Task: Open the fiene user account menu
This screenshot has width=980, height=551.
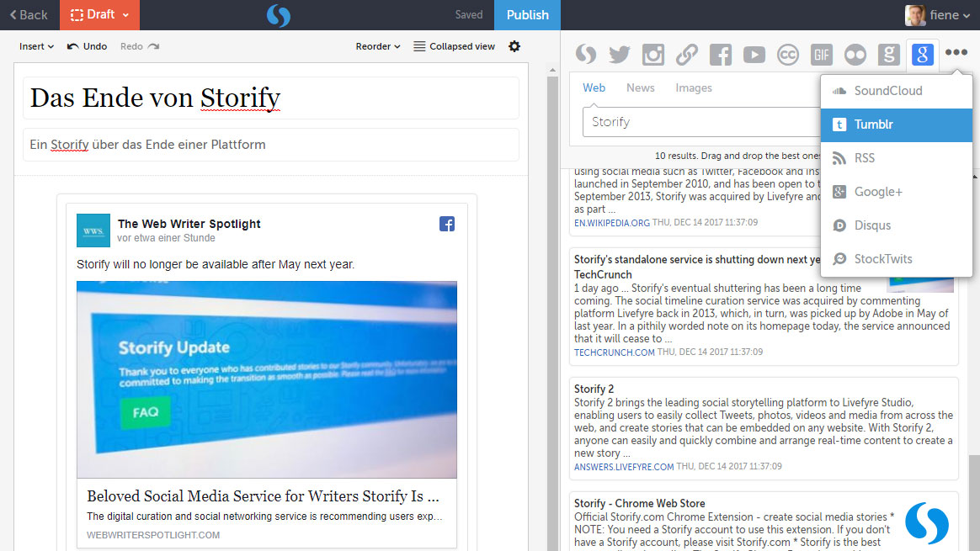Action: coord(938,15)
